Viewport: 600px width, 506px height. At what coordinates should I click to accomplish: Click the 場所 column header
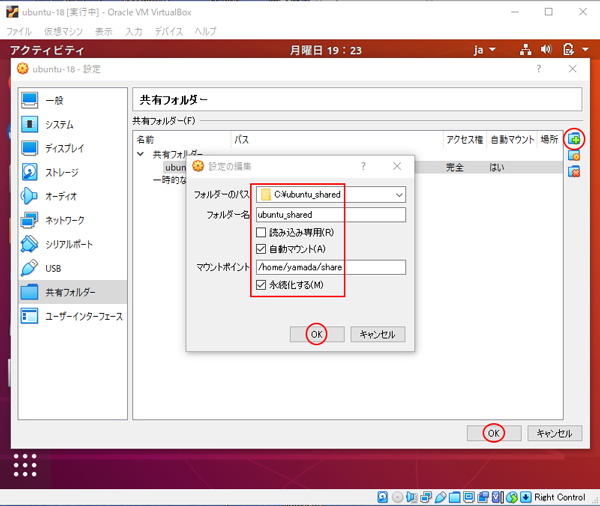[x=549, y=139]
